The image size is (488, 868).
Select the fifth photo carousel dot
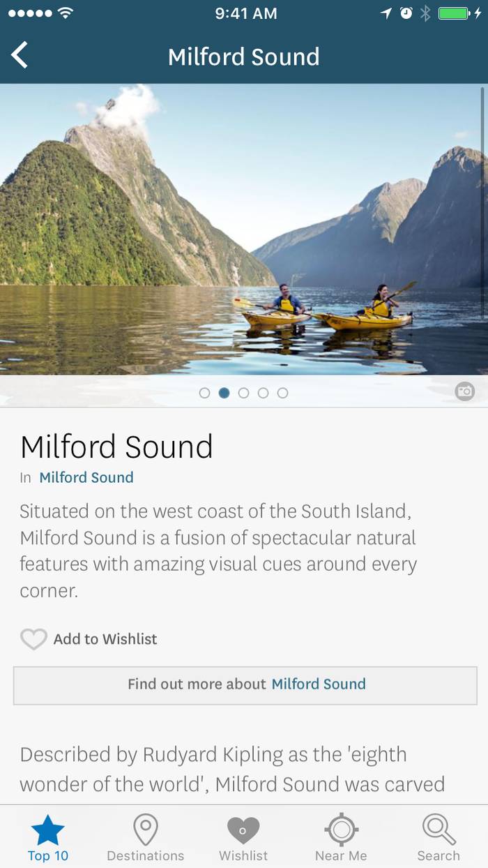282,393
